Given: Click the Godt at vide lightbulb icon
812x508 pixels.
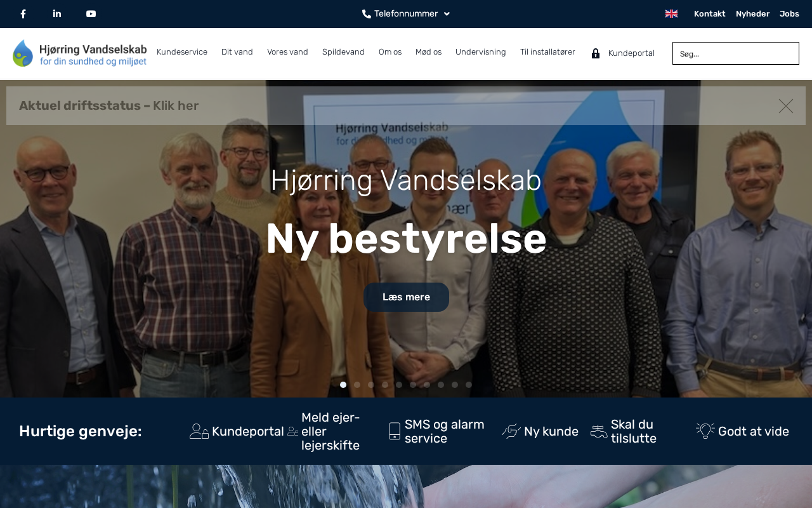Looking at the screenshot, I should (705, 431).
